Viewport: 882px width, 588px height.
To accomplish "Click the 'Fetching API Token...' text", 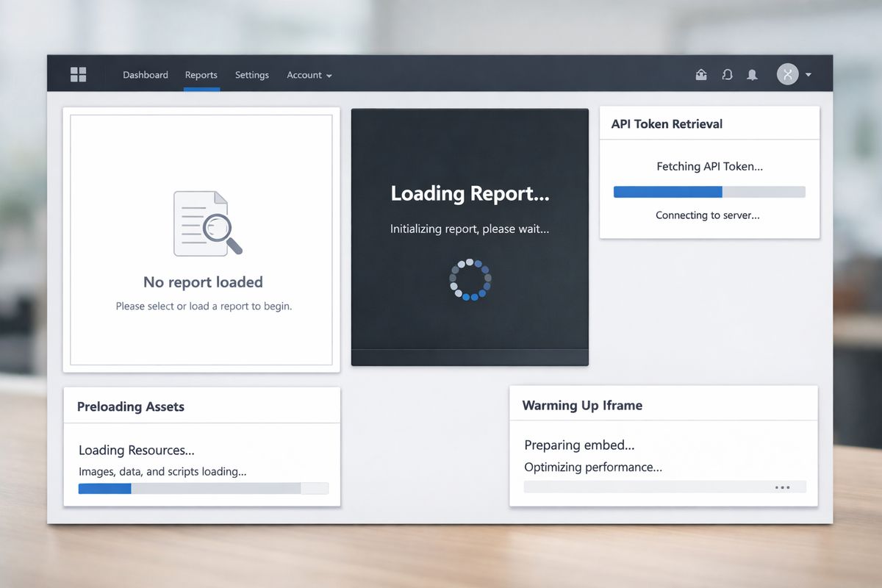I will point(709,167).
